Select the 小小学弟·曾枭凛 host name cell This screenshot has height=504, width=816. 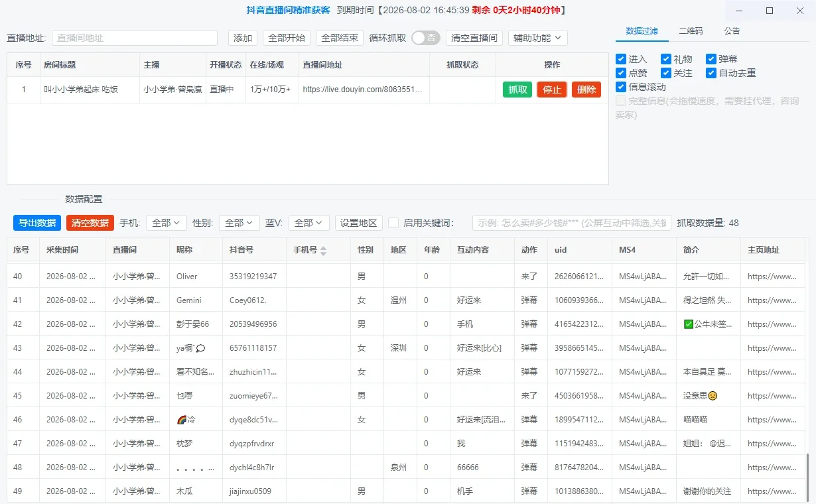click(x=172, y=90)
